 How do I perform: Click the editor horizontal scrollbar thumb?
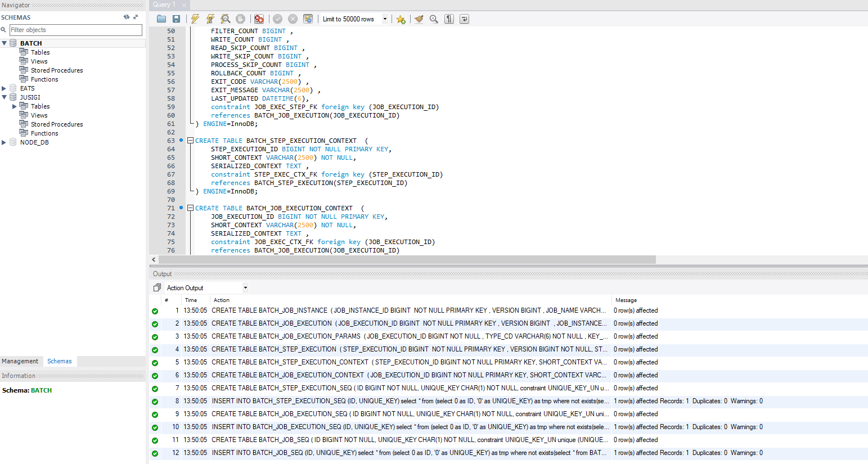[x=407, y=259]
